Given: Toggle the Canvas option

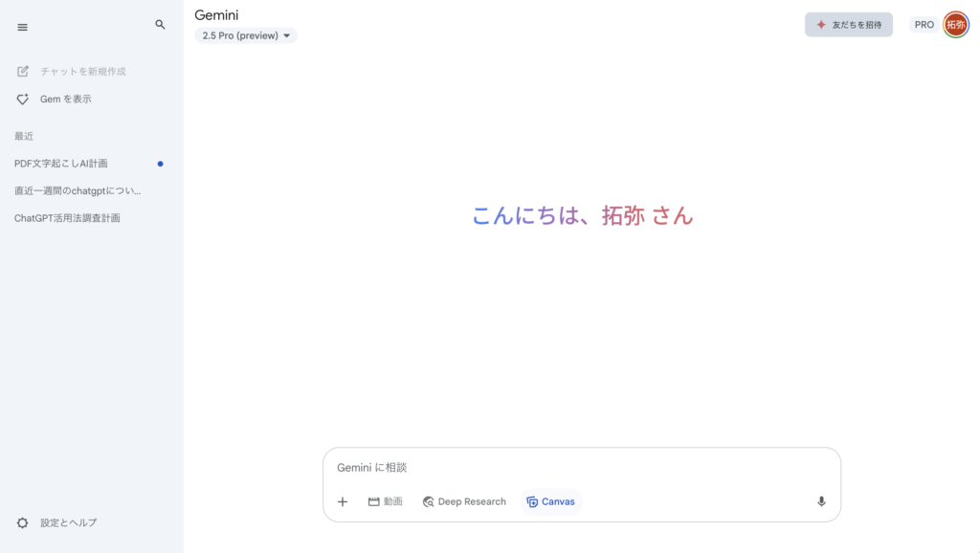Looking at the screenshot, I should point(550,501).
